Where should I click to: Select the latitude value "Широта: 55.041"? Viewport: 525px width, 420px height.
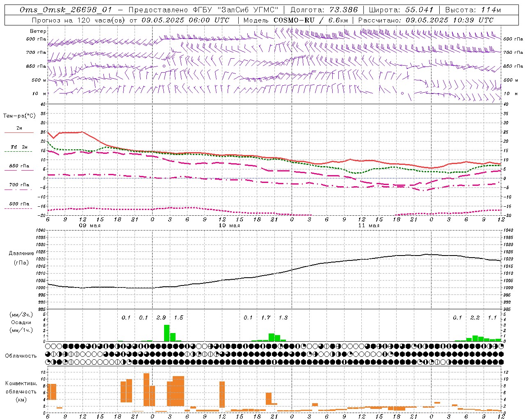pos(401,10)
